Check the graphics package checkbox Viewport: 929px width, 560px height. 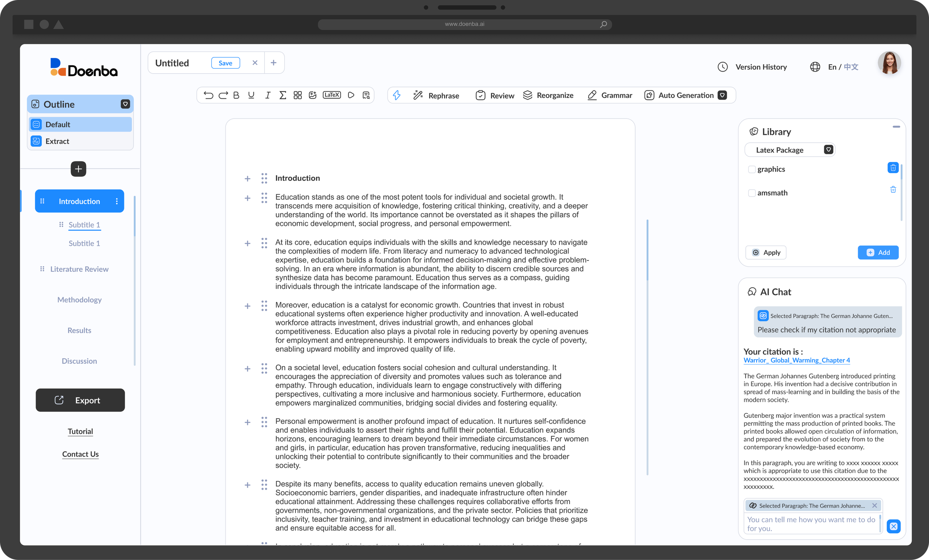point(752,170)
